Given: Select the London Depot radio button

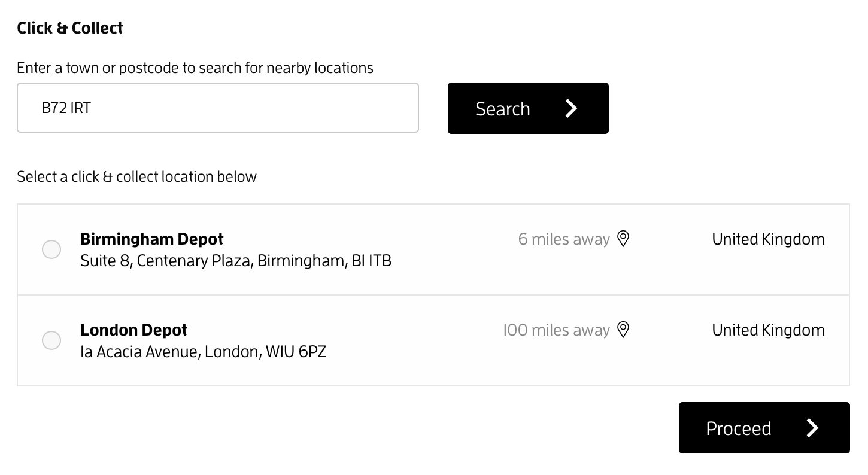Looking at the screenshot, I should click(51, 340).
